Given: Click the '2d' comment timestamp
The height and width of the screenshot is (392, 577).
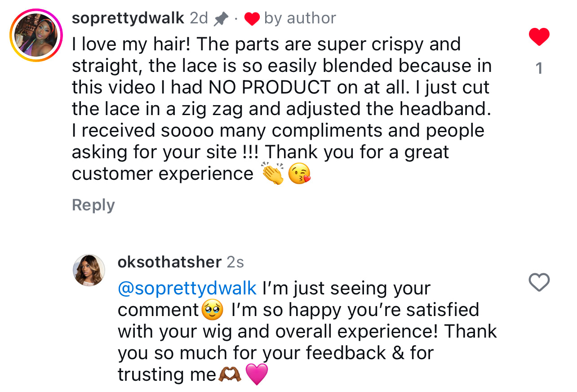Looking at the screenshot, I should pyautogui.click(x=199, y=18).
